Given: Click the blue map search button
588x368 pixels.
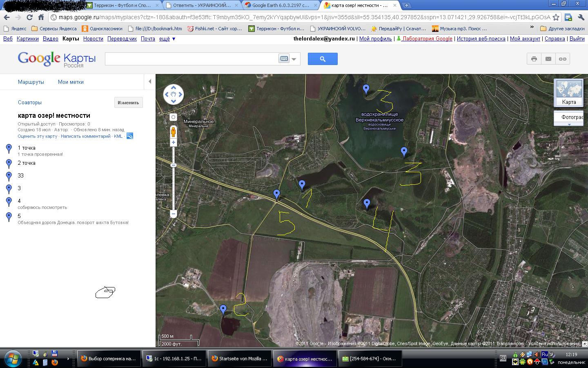Looking at the screenshot, I should 323,59.
